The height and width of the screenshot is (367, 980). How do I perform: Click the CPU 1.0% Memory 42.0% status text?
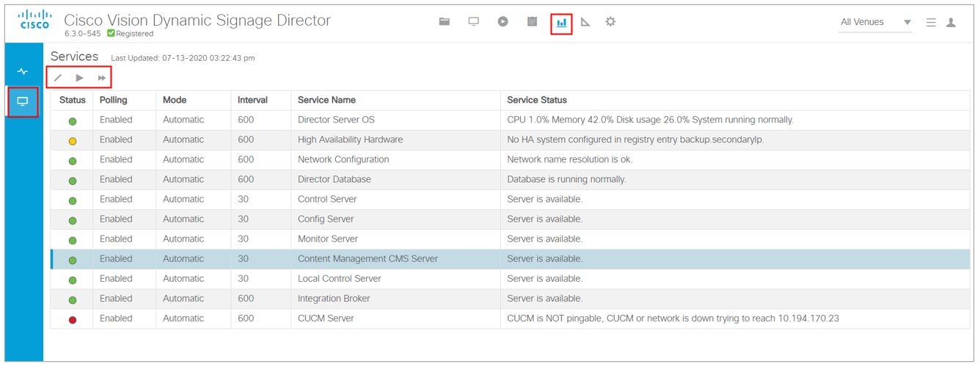[x=651, y=120]
